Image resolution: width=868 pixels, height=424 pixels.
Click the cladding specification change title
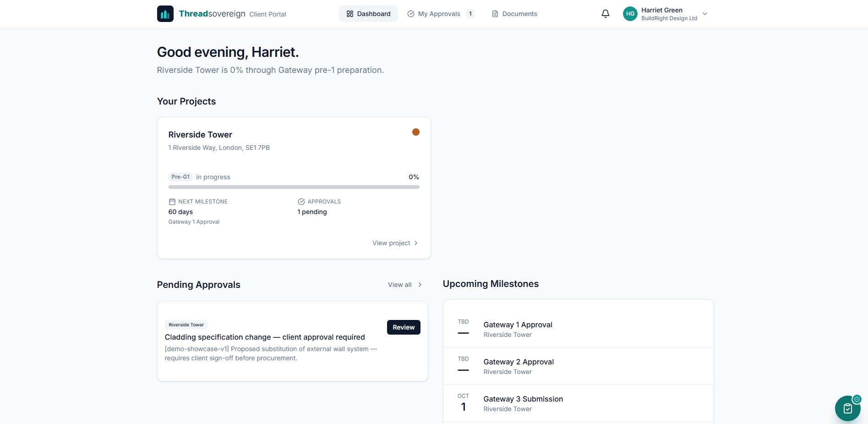click(x=265, y=337)
